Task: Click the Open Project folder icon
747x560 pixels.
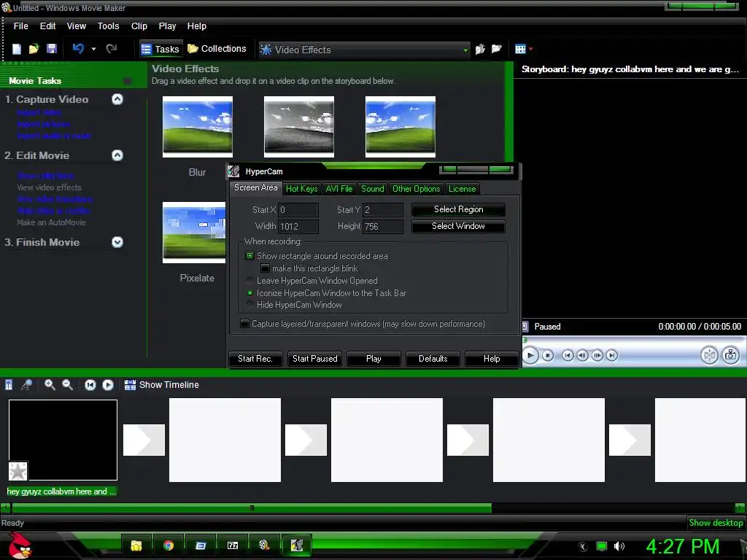Action: point(34,49)
